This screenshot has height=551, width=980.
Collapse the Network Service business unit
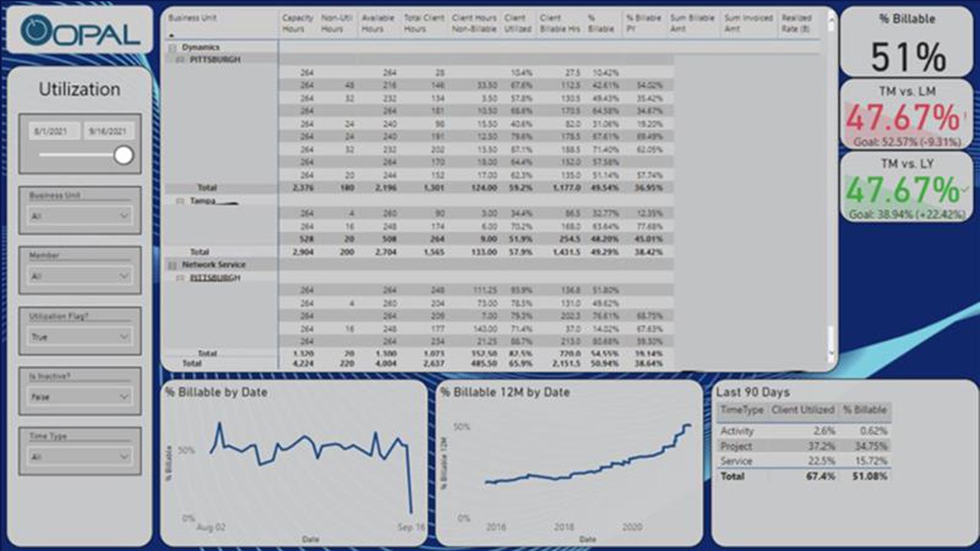click(x=172, y=265)
